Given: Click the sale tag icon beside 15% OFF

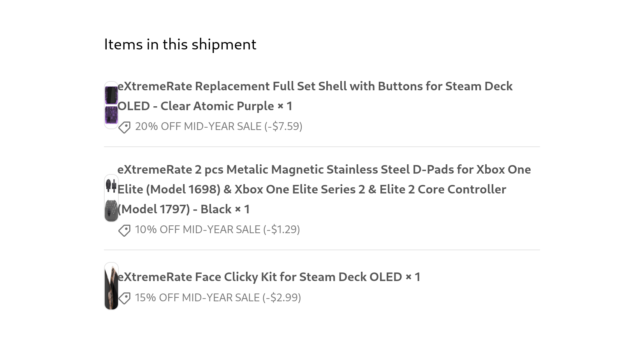Looking at the screenshot, I should click(124, 299).
